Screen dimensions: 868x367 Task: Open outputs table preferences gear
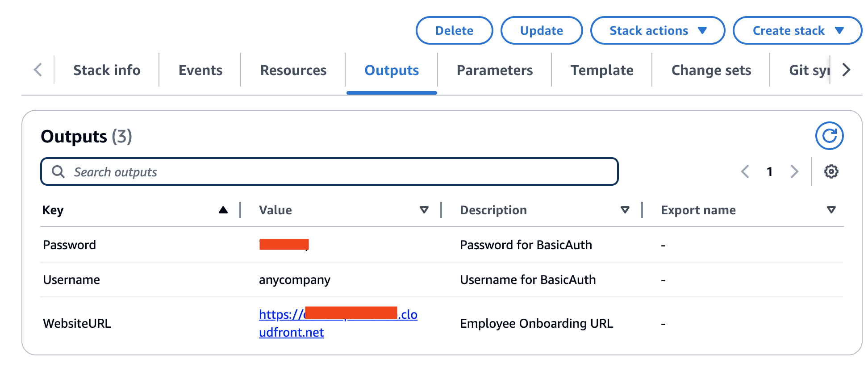click(831, 171)
